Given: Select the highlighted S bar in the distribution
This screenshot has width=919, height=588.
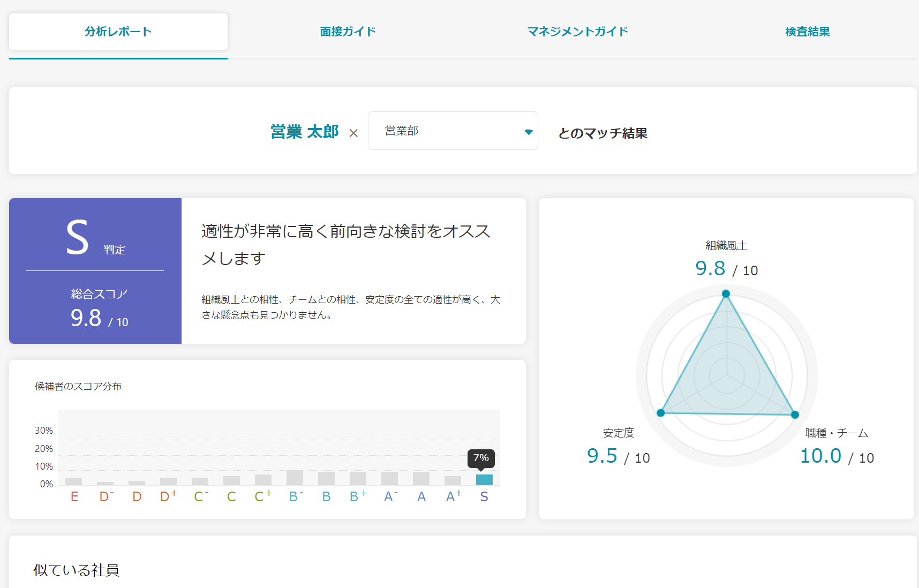Looking at the screenshot, I should tap(483, 479).
